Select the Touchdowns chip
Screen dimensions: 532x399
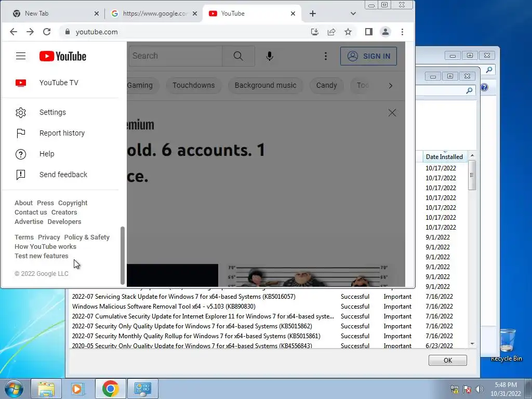coord(193,86)
